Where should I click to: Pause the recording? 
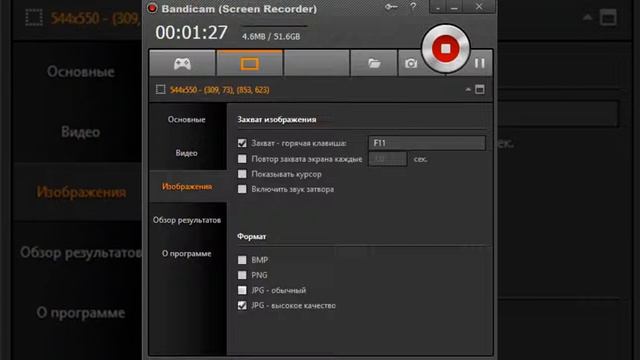tap(480, 63)
